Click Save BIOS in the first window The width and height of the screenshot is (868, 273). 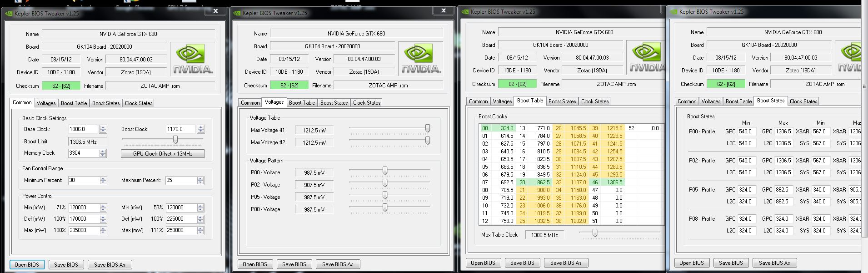(66, 264)
